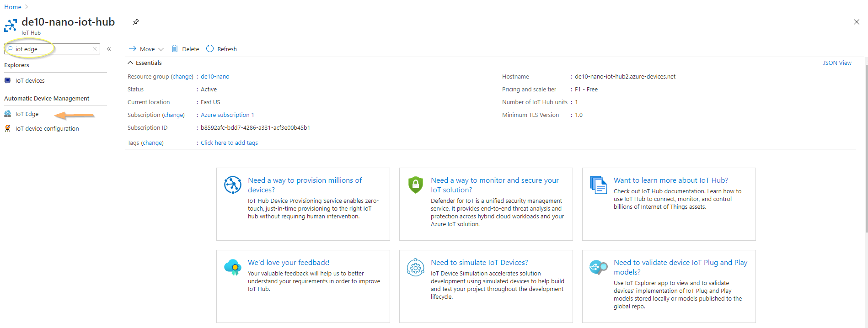The height and width of the screenshot is (328, 868).
Task: Click the IoT Hub resource icon
Action: pos(11,26)
